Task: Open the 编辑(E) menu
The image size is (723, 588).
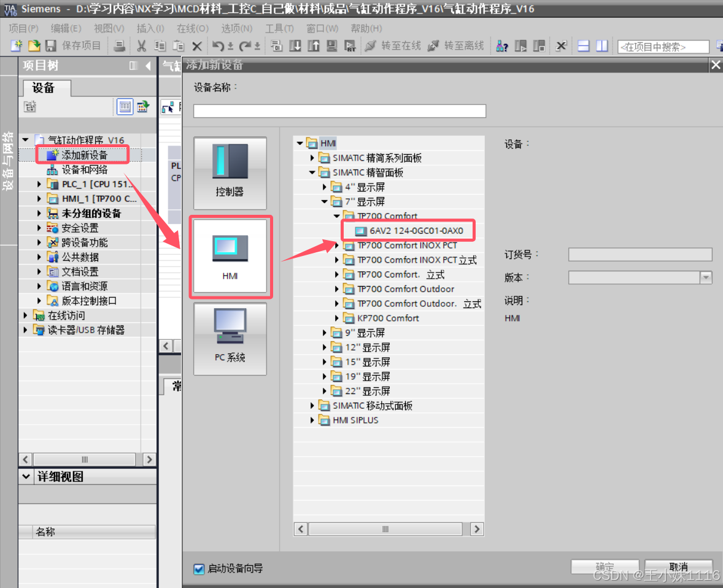Action: pos(66,29)
